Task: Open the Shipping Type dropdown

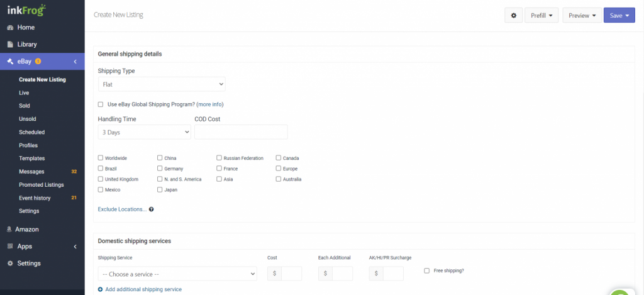Action: coord(162,84)
